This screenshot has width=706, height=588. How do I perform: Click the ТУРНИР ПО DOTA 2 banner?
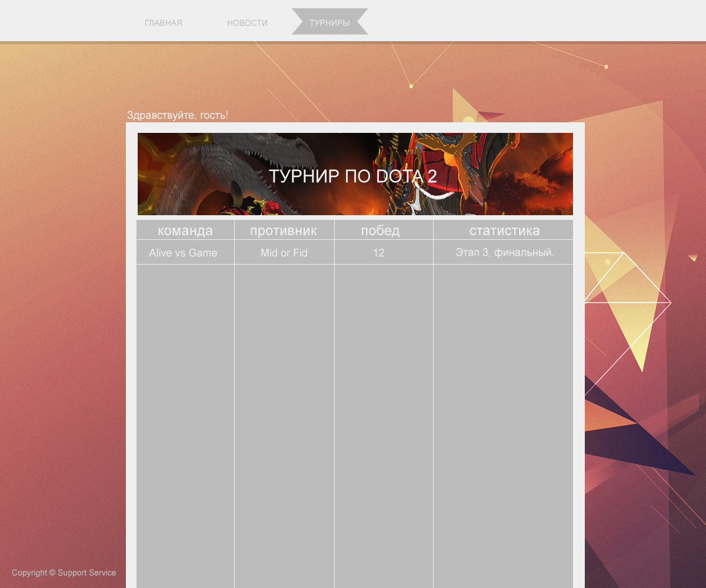pos(355,174)
